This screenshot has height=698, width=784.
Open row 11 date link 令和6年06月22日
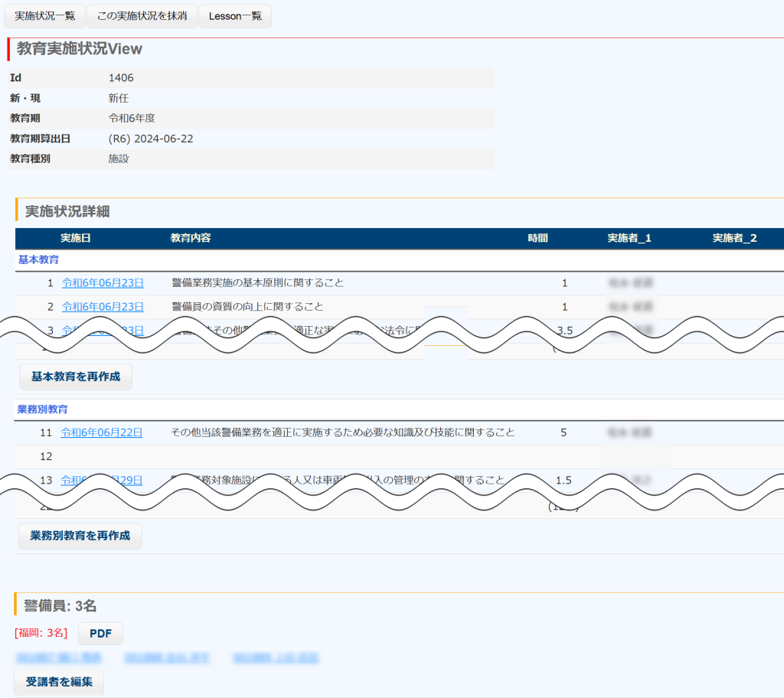(102, 432)
